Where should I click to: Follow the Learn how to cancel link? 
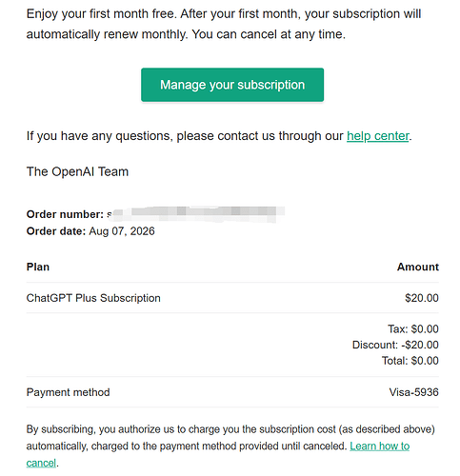point(380,446)
